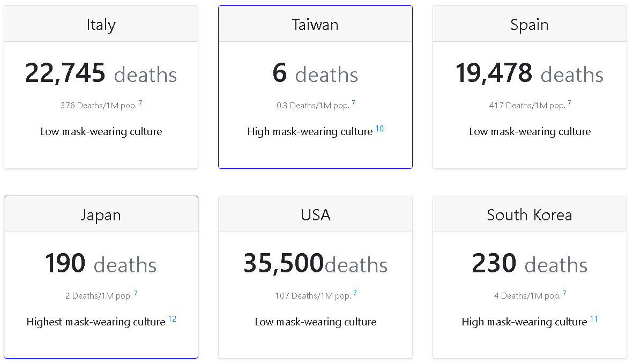
Task: Select the Spain card header
Action: 530,25
